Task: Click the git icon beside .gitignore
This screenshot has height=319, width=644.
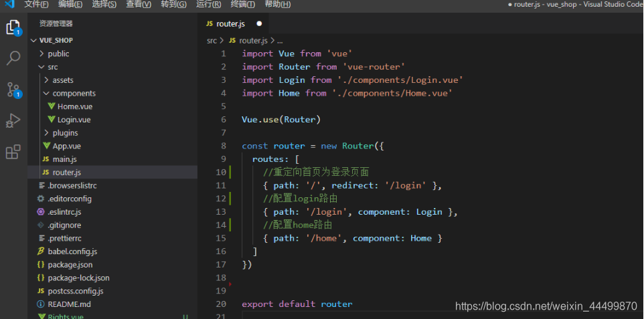Action: (41, 225)
